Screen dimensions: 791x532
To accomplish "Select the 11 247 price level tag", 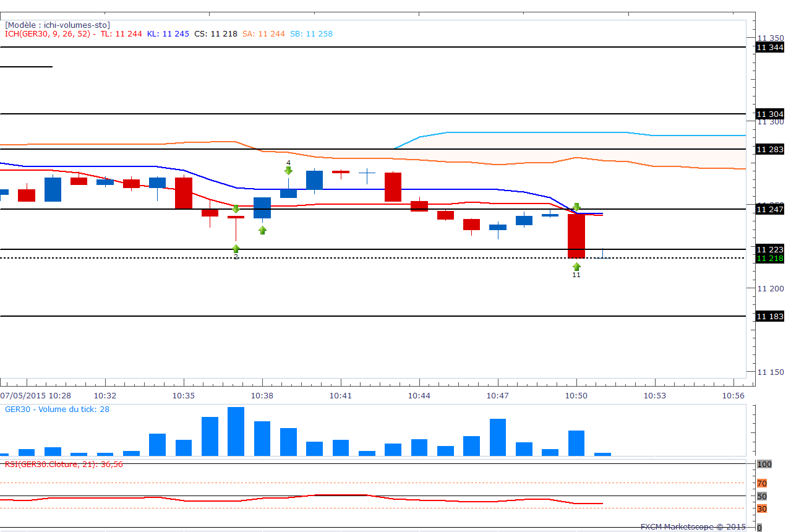I will 770,210.
